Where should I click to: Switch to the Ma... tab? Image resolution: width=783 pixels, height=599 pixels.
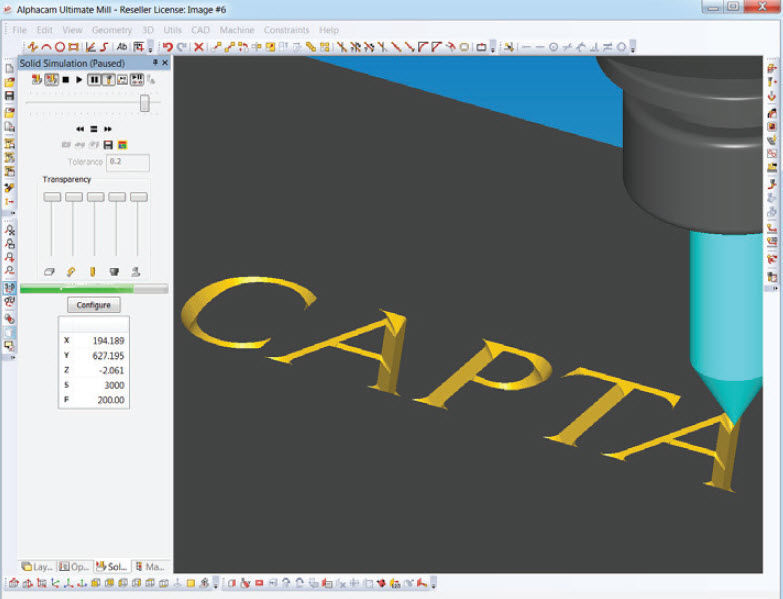pos(150,567)
